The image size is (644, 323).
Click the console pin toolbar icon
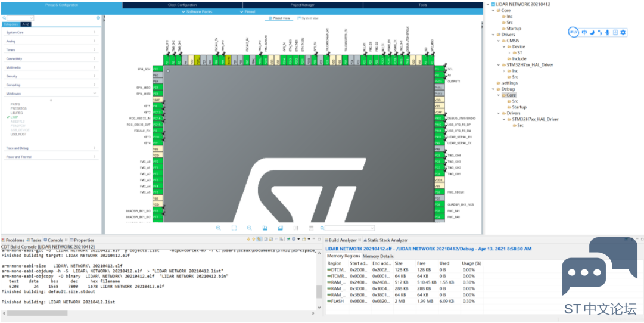[x=288, y=239]
